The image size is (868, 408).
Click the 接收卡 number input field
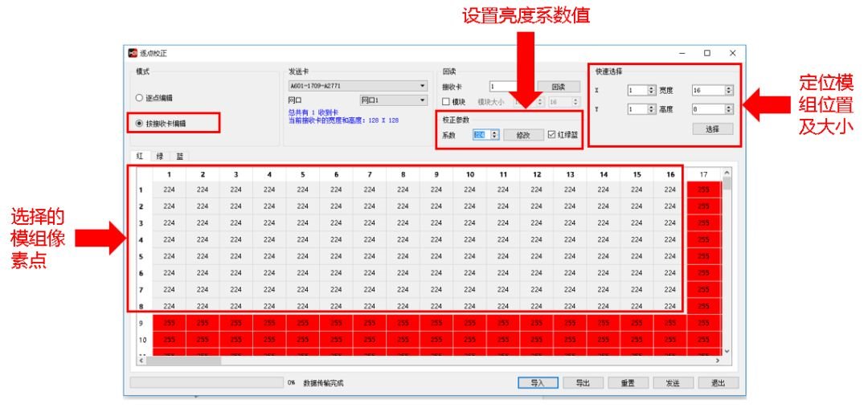(x=503, y=87)
